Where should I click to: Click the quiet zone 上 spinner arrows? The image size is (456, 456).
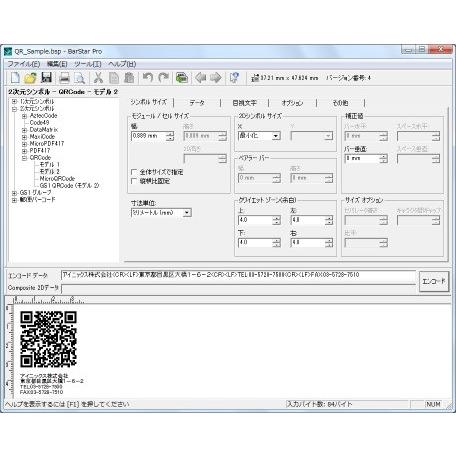(x=276, y=220)
